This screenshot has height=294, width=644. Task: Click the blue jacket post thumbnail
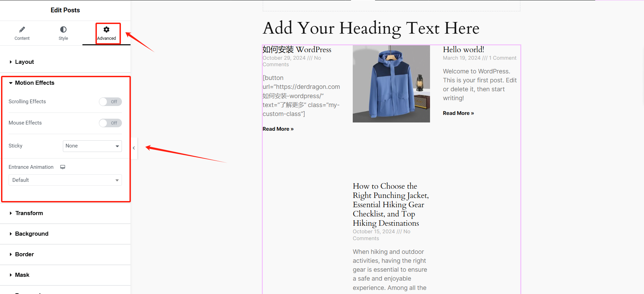click(391, 84)
